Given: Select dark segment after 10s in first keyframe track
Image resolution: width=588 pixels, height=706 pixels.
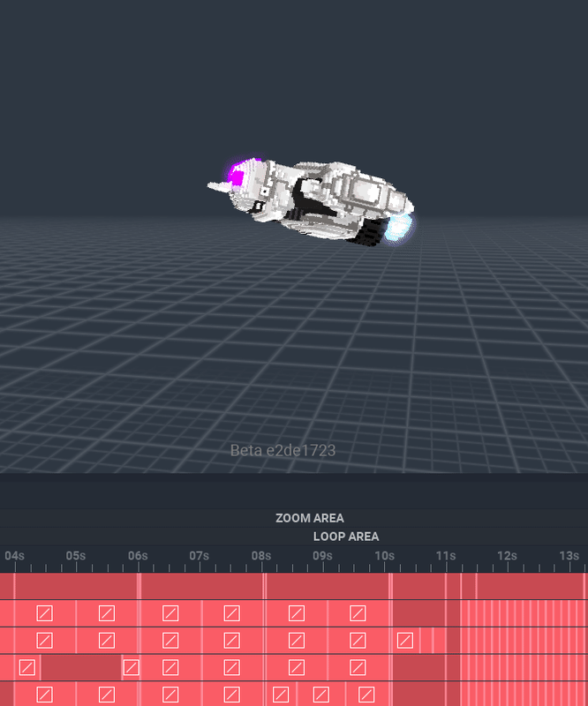Looking at the screenshot, I should tap(419, 613).
